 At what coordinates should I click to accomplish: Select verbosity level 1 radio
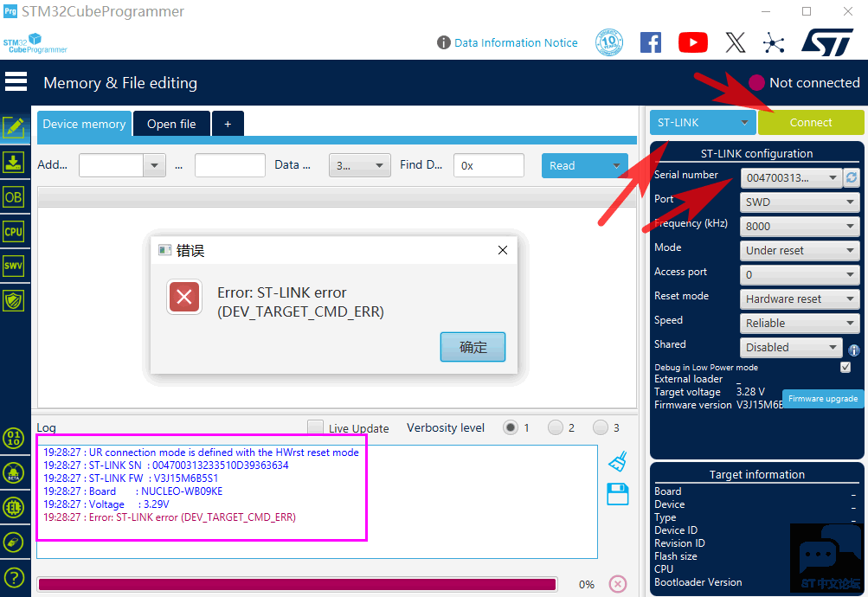511,427
